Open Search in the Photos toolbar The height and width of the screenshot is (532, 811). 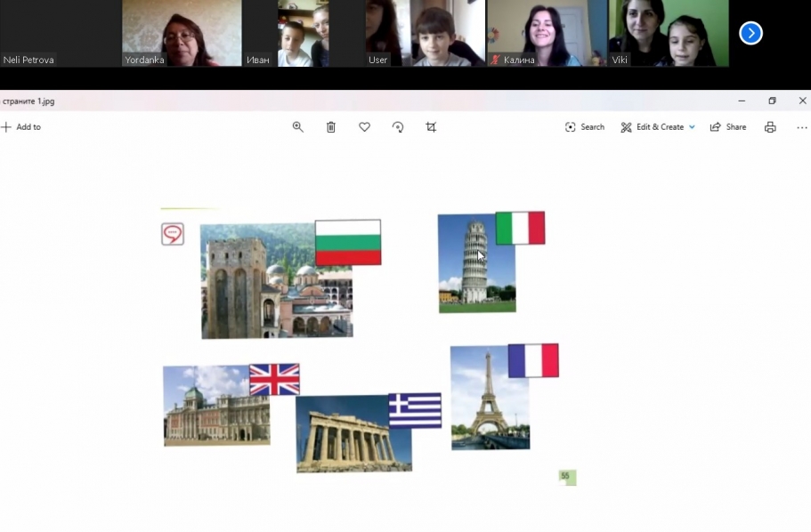click(x=585, y=127)
